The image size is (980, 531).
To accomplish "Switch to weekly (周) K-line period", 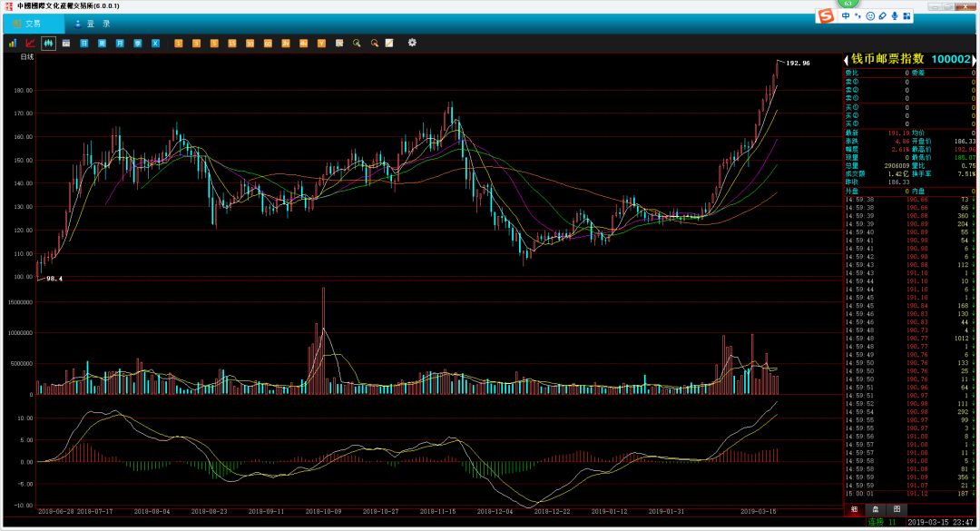I will [102, 44].
